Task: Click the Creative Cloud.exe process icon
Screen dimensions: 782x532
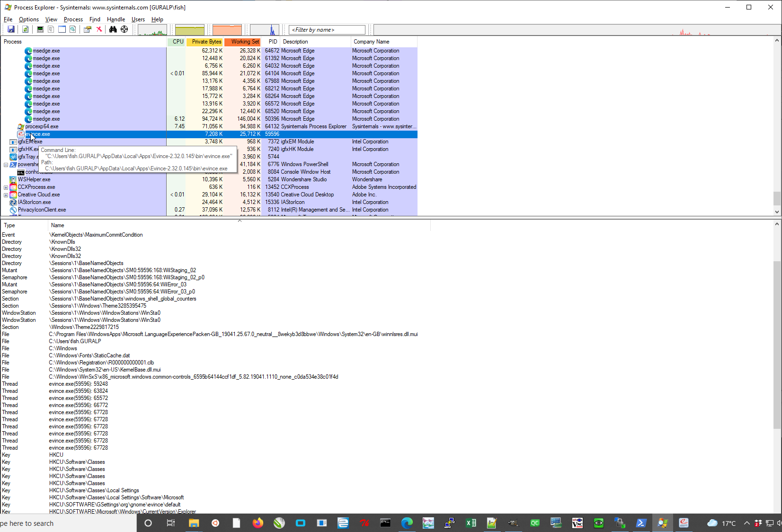Action: pos(13,195)
